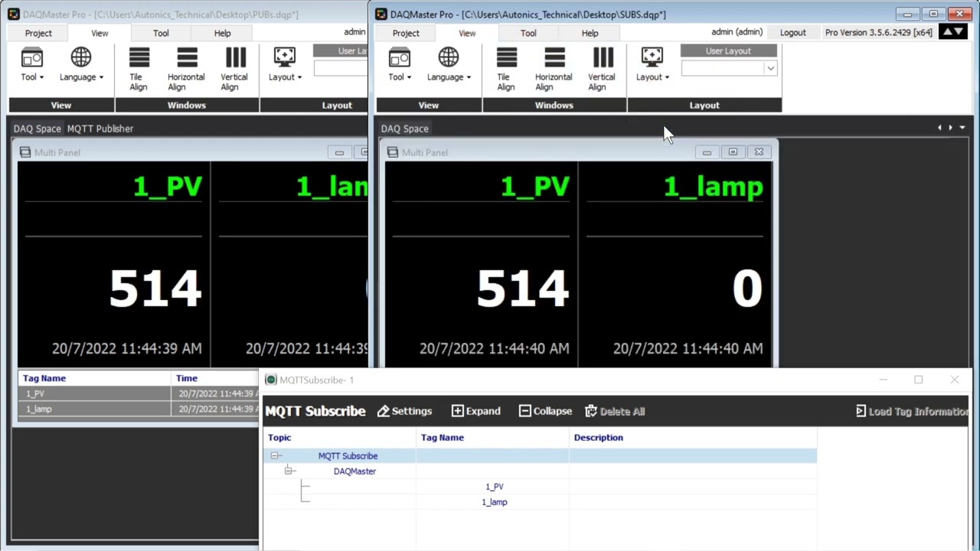Select MQTT Subscribe row in topic tree
Viewport: 980px width, 551px height.
coord(540,456)
